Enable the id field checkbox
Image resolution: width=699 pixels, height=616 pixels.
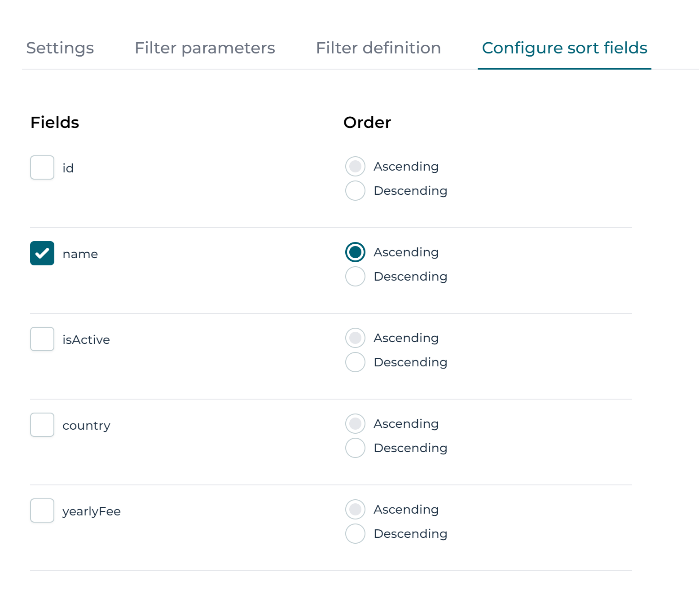pos(42,167)
